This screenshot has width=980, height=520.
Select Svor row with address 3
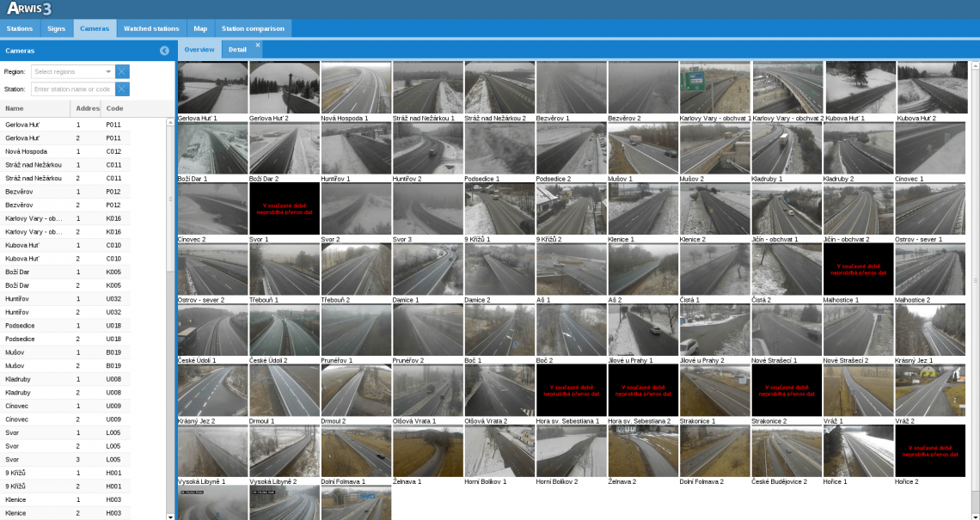tap(65, 459)
